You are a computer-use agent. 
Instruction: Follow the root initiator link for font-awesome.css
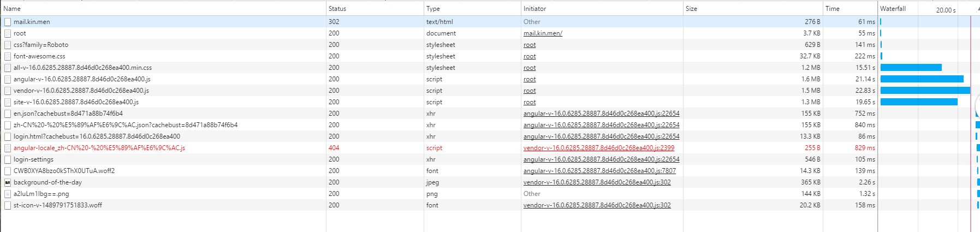[530, 56]
